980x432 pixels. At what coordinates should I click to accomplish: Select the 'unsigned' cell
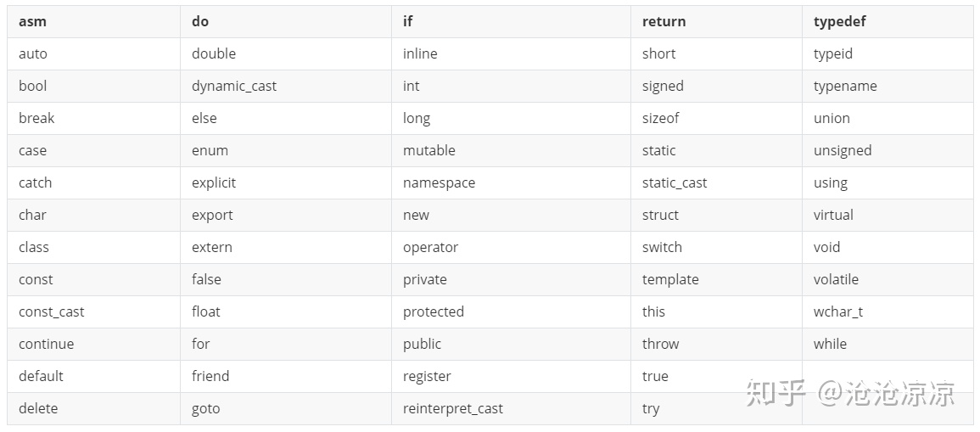(842, 150)
